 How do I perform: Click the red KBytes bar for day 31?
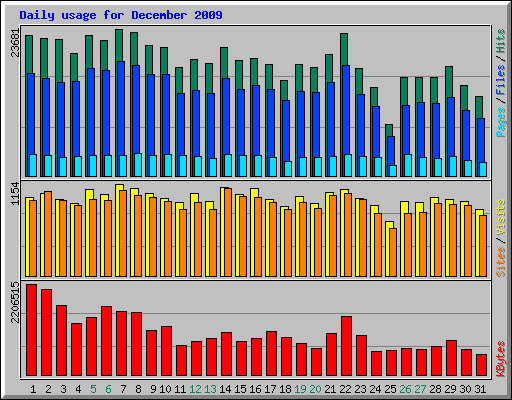coord(481,365)
